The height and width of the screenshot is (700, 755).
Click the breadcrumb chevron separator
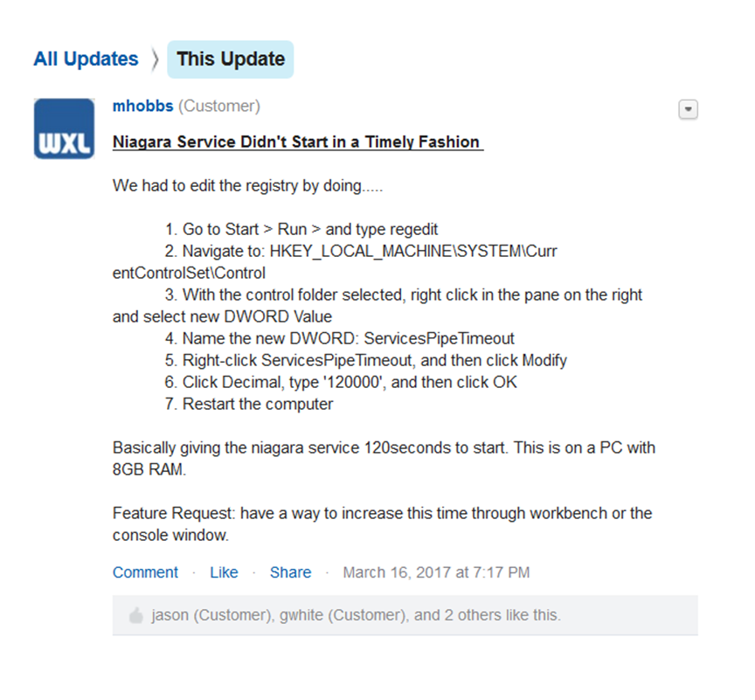155,59
